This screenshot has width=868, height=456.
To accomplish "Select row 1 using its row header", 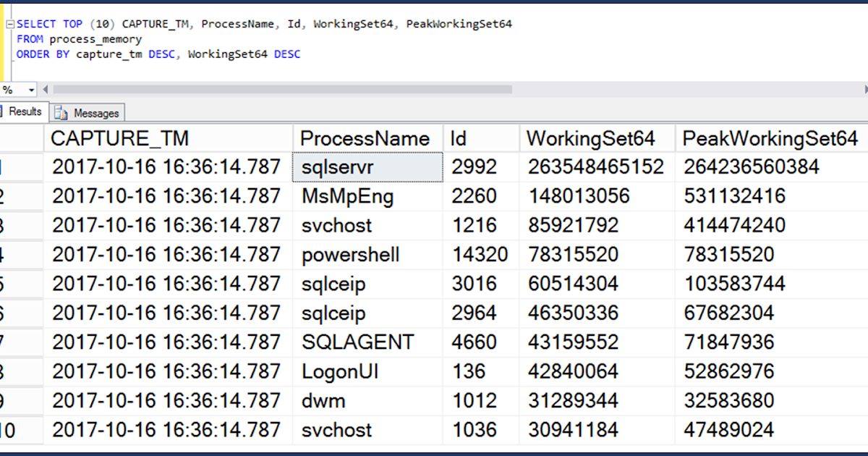I will coord(22,166).
